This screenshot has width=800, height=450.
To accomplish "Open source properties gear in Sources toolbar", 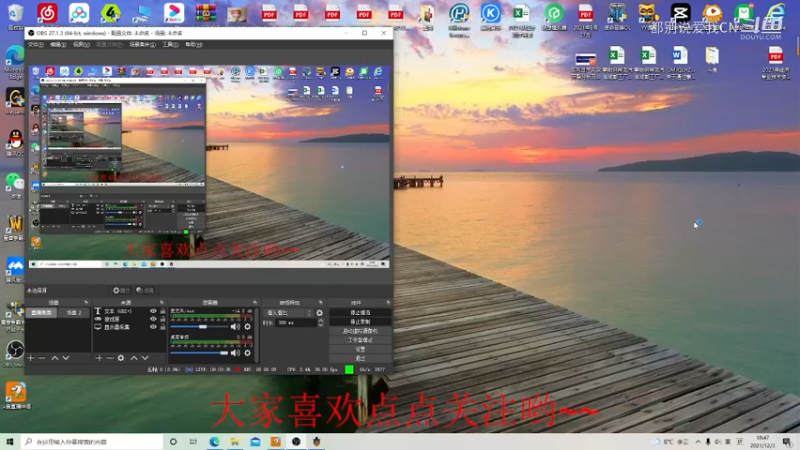I will 121,358.
